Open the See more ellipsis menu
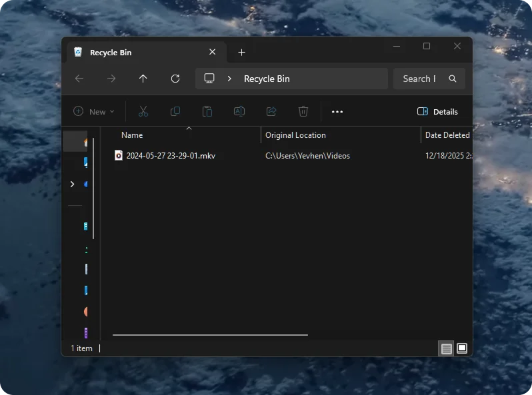The image size is (532, 395). (x=337, y=111)
